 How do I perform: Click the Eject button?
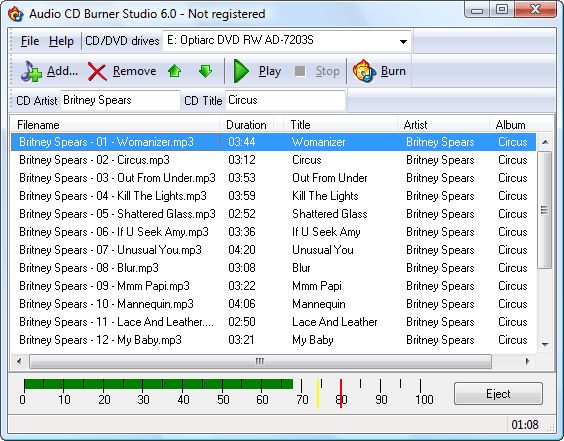[x=498, y=394]
